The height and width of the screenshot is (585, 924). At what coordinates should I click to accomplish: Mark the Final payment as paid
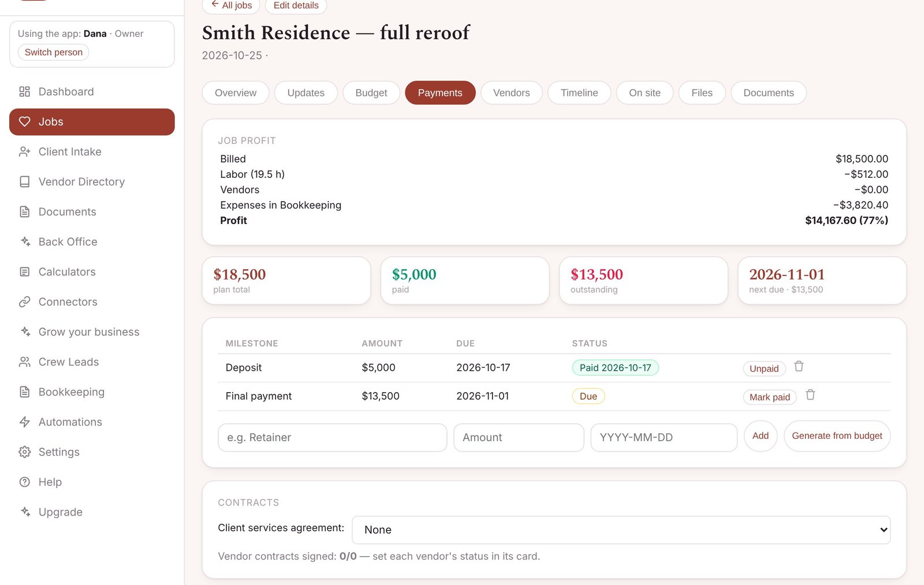point(770,397)
